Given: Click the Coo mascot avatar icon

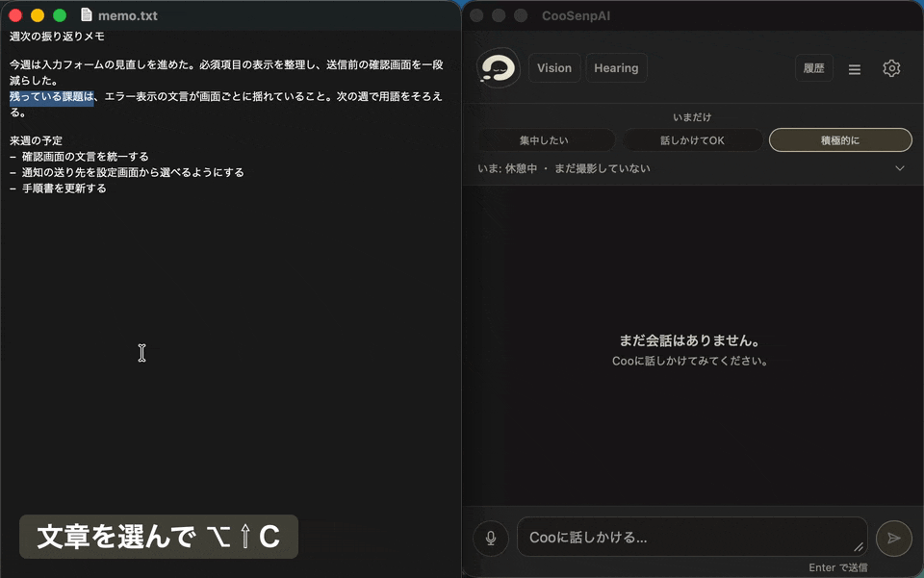Looking at the screenshot, I should pos(499,67).
